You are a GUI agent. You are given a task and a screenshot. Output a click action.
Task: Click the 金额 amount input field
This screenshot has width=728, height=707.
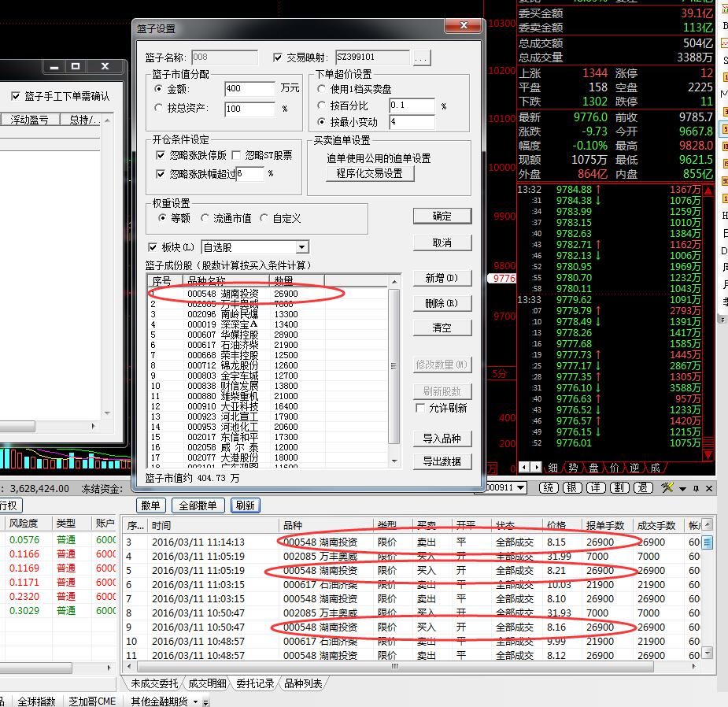pyautogui.click(x=249, y=88)
